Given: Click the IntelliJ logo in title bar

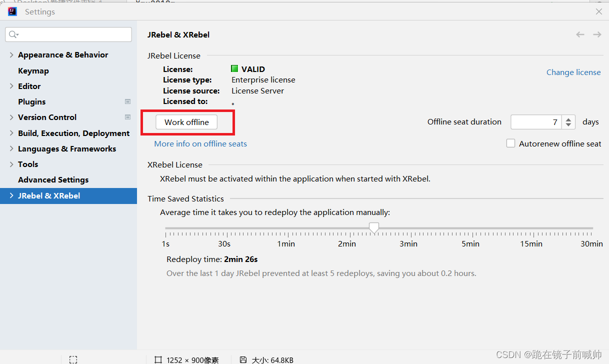Looking at the screenshot, I should 12,11.
